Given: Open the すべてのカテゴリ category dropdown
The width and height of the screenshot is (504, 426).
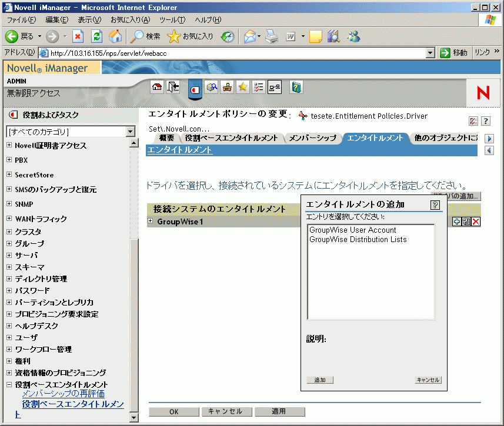Looking at the screenshot, I should pos(131,132).
